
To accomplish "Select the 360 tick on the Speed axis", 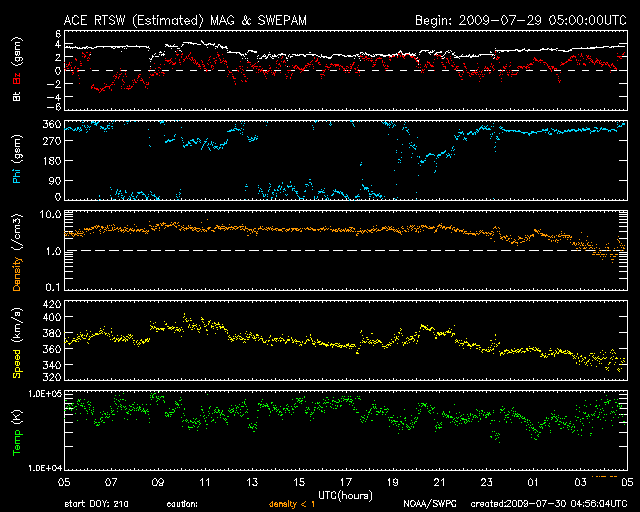I will (x=52, y=349).
